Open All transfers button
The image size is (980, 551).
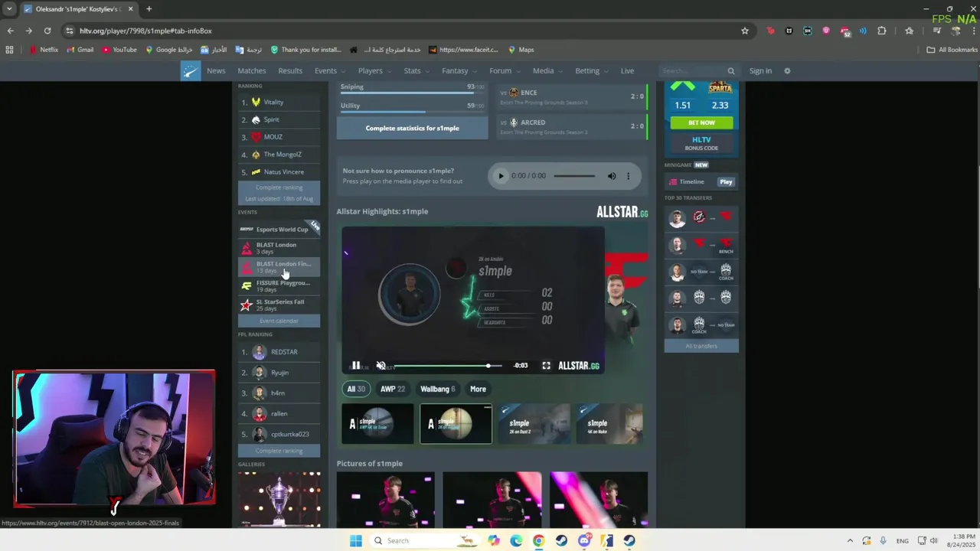(x=701, y=346)
